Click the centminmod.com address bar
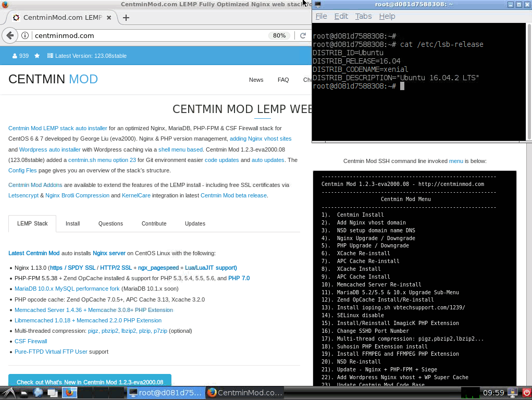This screenshot has height=400, width=532. [x=150, y=35]
